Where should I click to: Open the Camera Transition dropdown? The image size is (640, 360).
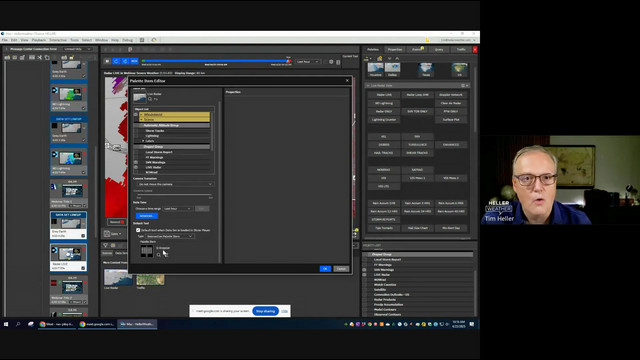tap(175, 184)
